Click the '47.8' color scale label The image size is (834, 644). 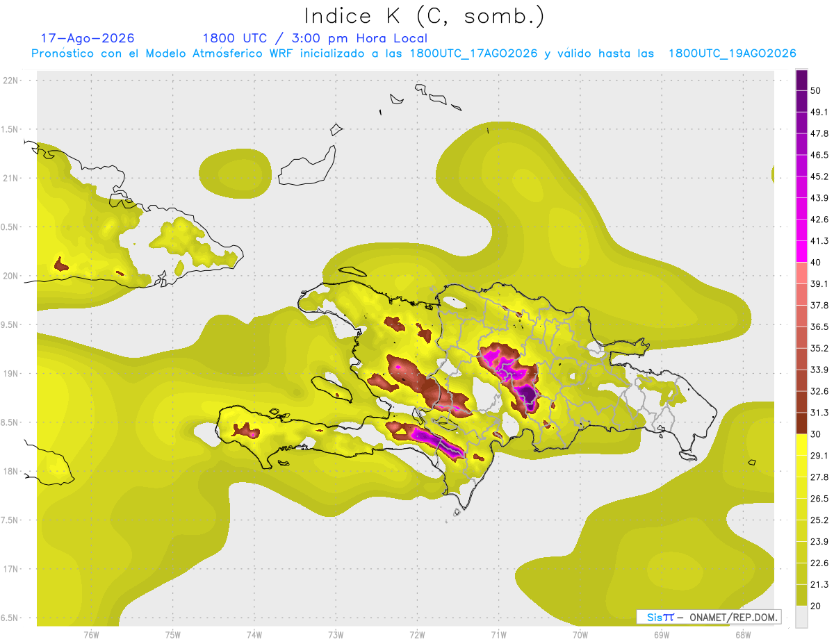pos(819,133)
